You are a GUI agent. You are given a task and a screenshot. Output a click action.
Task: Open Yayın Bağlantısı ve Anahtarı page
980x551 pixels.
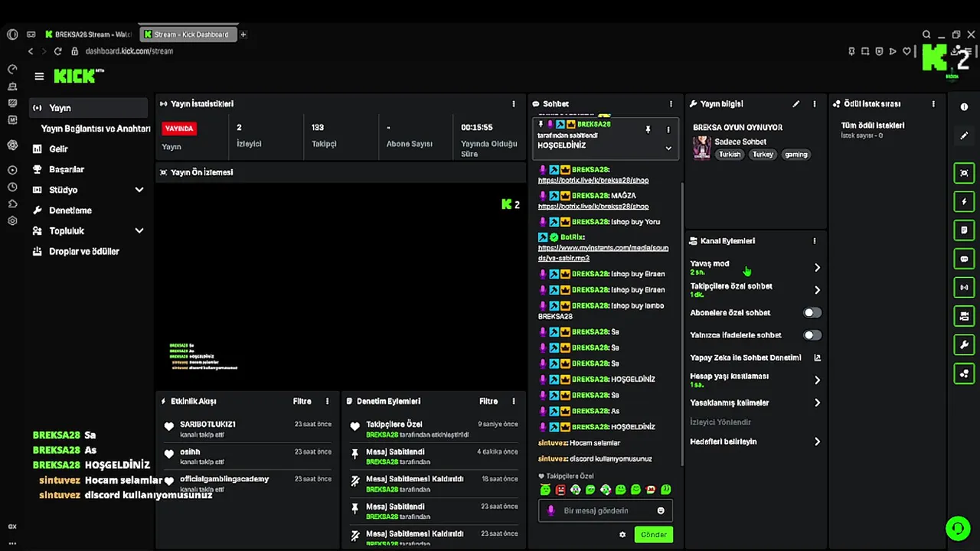point(95,129)
